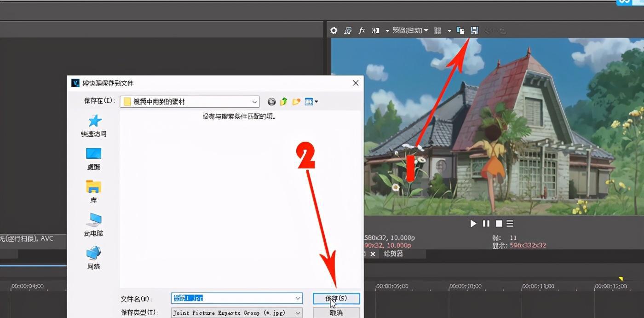Image resolution: width=644 pixels, height=318 pixels.
Task: Open preview transport menu hamburger icon
Action: click(x=510, y=224)
